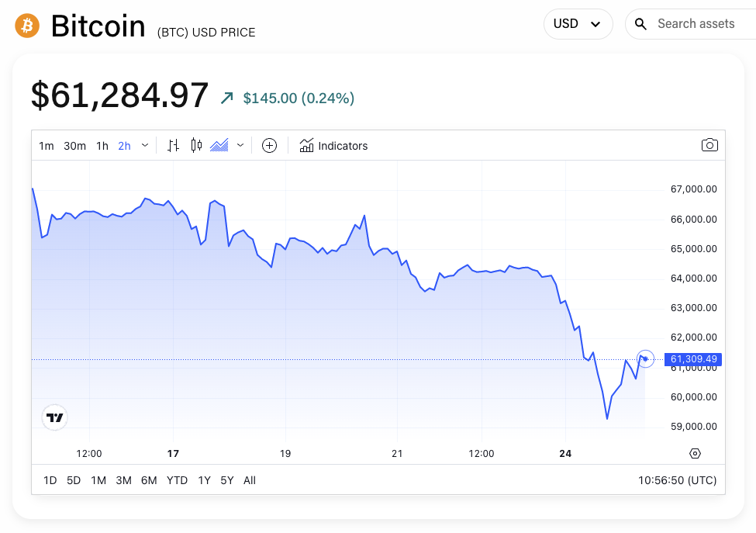This screenshot has height=533, width=756.
Task: Open the chart style chevron dropdown
Action: pos(240,145)
